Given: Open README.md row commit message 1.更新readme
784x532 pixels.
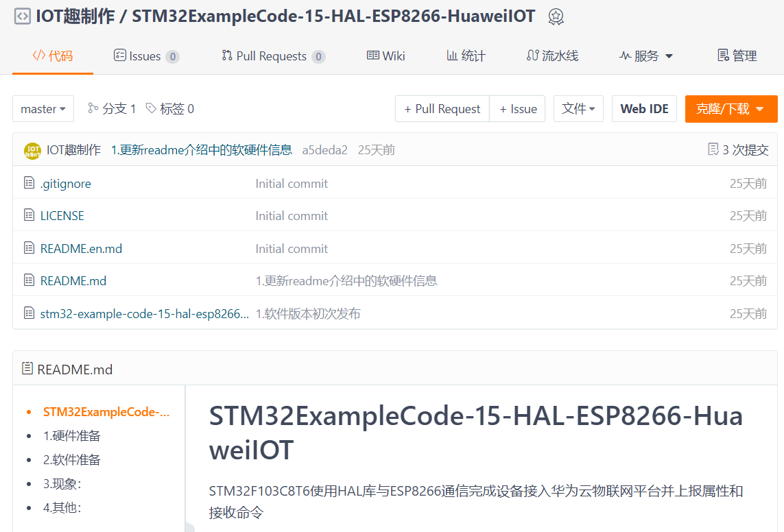Looking at the screenshot, I should click(x=346, y=280).
